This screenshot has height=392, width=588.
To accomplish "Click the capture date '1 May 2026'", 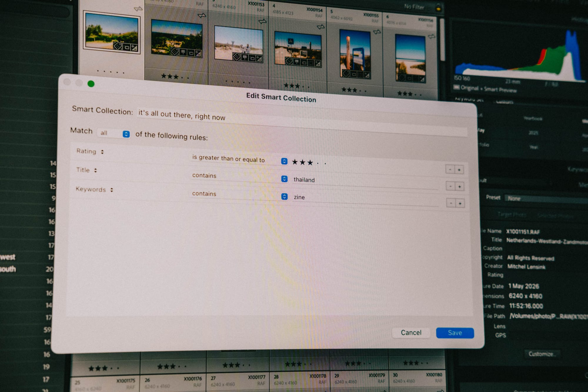I will (x=524, y=286).
